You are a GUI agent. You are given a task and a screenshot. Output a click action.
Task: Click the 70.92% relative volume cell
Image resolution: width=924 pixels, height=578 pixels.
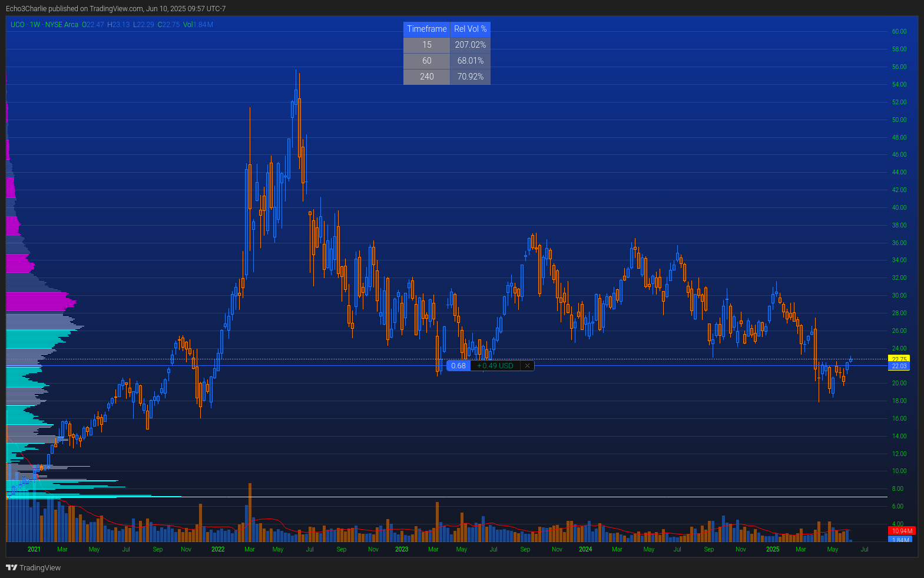tap(471, 77)
